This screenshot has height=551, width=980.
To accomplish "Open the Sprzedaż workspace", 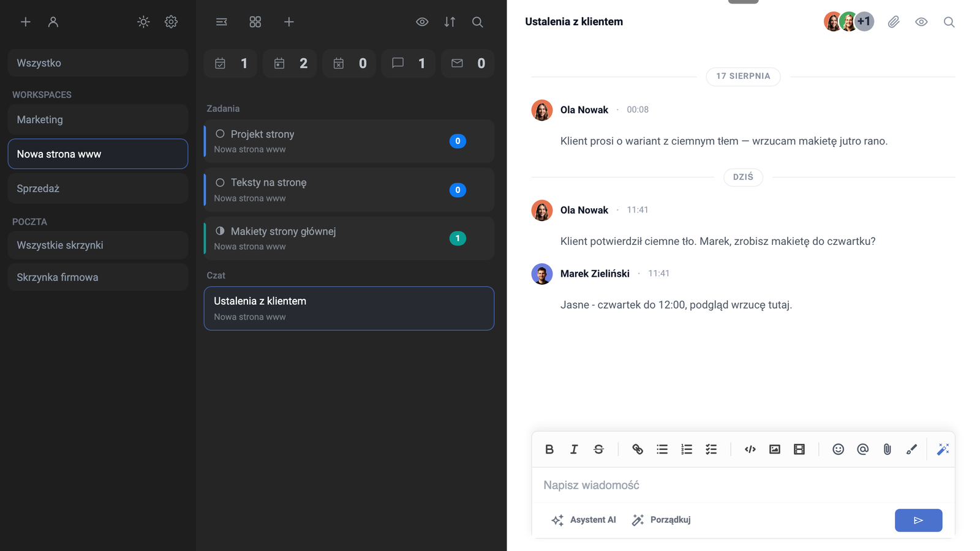I will coord(98,189).
